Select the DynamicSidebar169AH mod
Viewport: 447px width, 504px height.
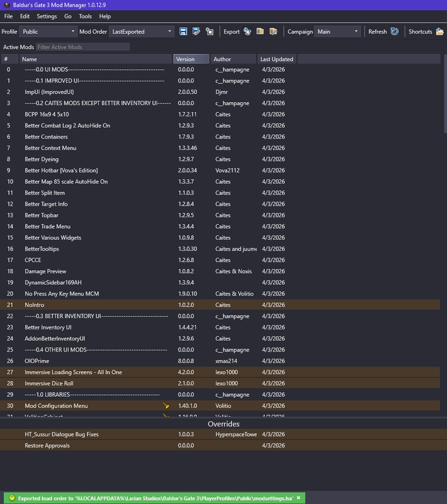click(x=220, y=282)
